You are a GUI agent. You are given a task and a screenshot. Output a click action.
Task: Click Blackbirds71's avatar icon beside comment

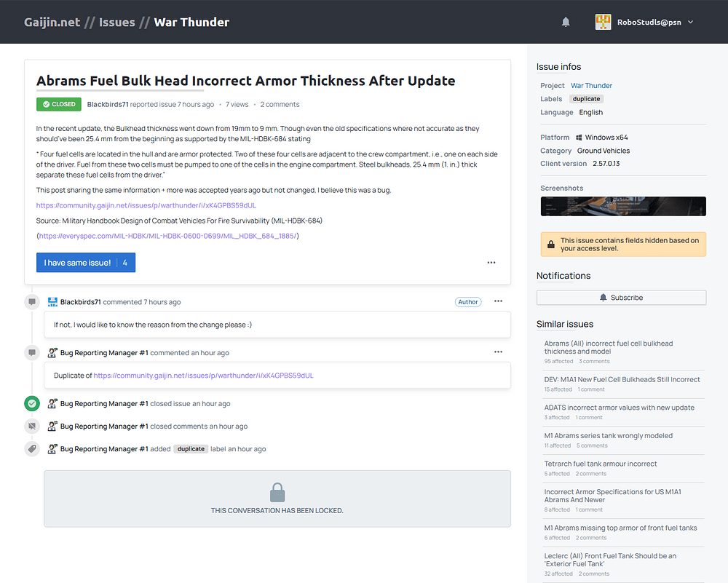click(52, 302)
